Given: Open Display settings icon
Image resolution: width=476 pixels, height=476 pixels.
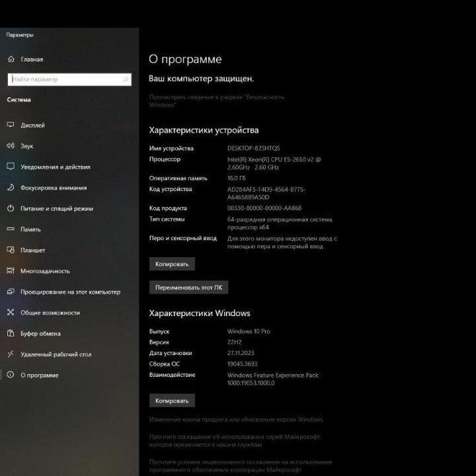Looking at the screenshot, I should (11, 125).
